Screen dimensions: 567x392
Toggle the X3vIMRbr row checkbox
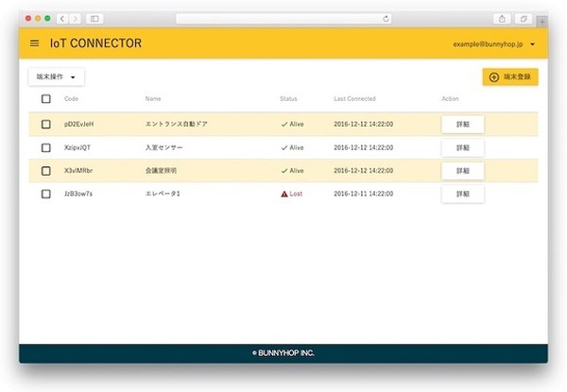(x=45, y=171)
